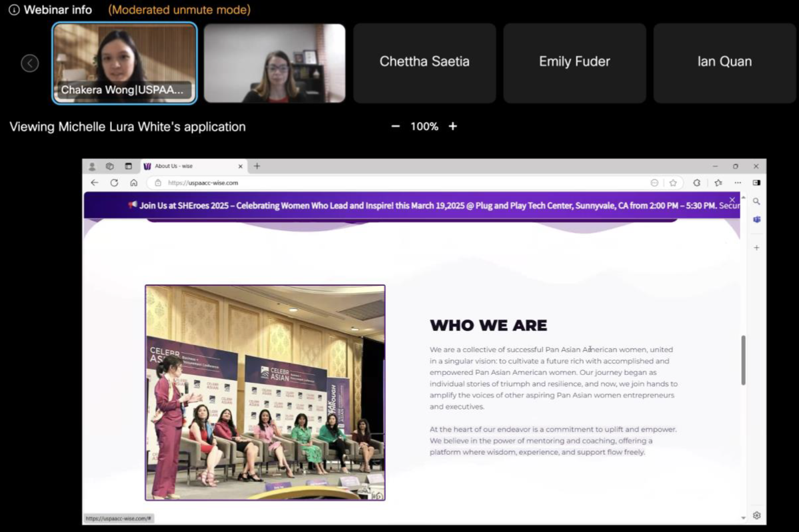
Task: Click the address bar reader icon left of the star
Action: click(x=654, y=182)
